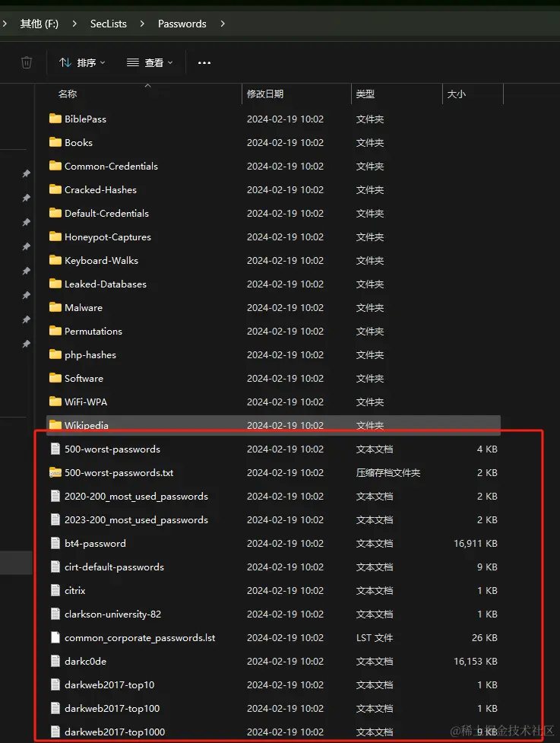Screen dimensions: 560x743
Task: Select the Malware folder icon
Action: [x=55, y=307]
